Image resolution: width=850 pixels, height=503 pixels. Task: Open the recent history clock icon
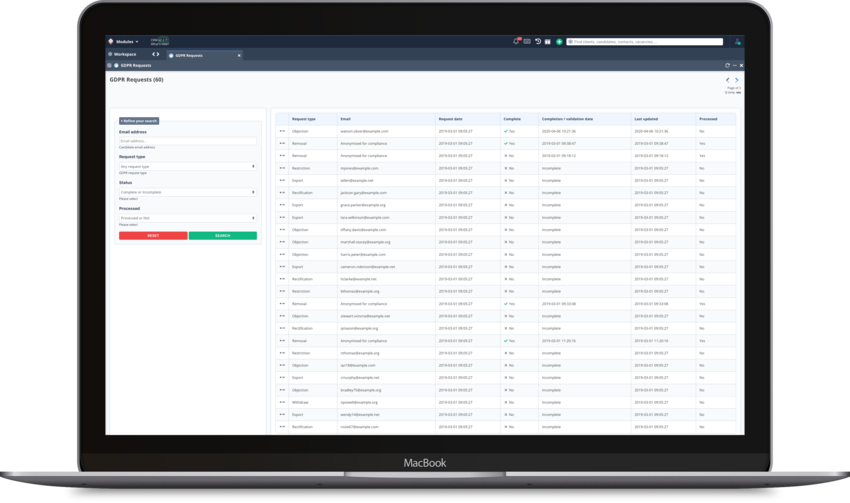tap(538, 41)
